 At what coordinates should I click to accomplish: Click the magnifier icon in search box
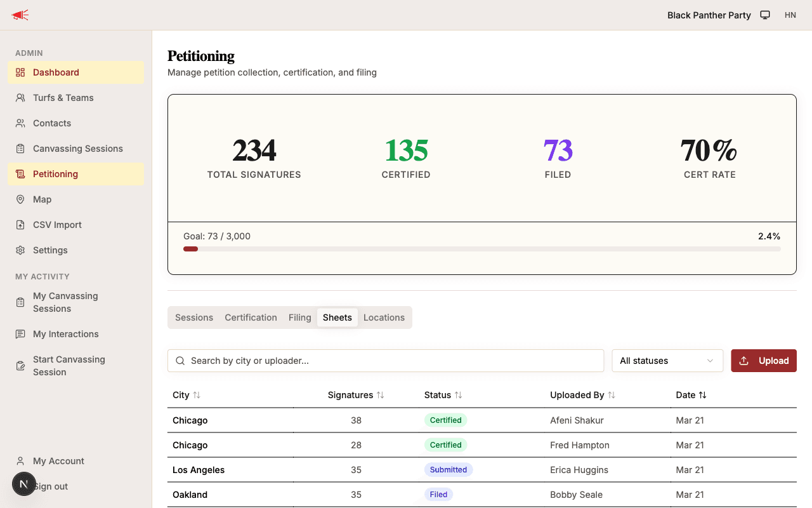[x=180, y=361]
